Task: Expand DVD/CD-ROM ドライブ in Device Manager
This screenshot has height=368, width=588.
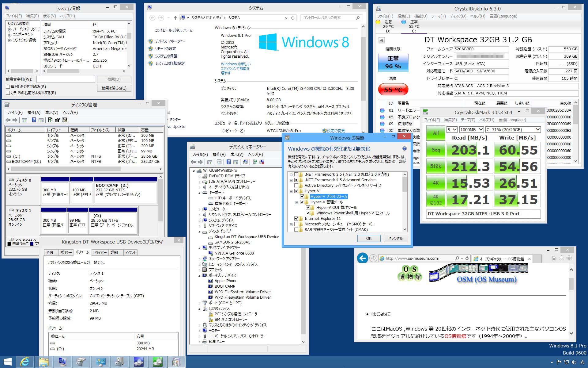Action: click(x=199, y=176)
